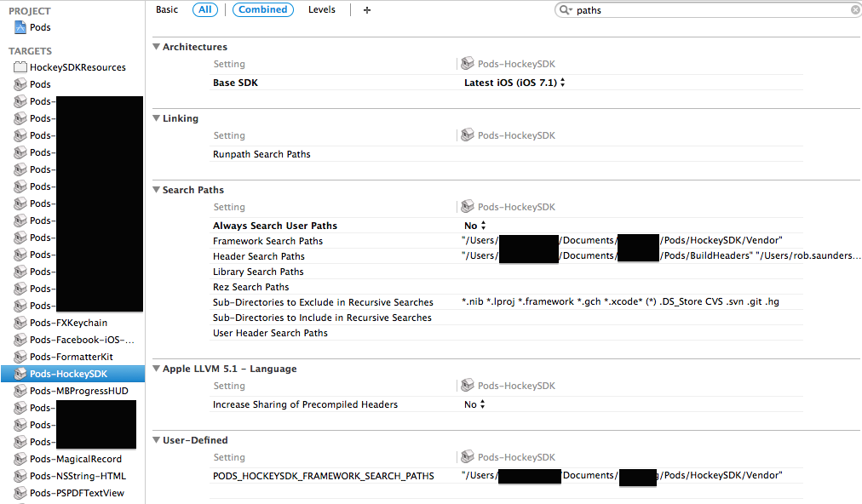Click the HockeySDKResources bundle target icon
The image size is (862, 504).
20,67
